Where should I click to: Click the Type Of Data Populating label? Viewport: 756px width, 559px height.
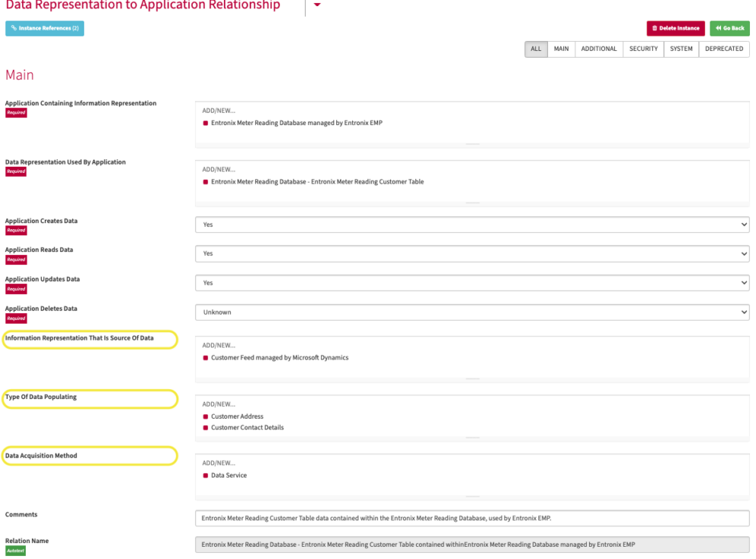coord(41,397)
